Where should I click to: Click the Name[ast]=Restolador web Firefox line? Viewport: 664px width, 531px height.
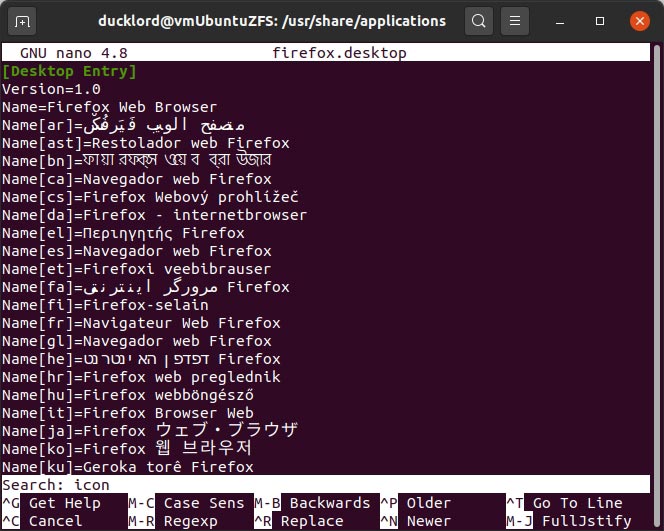[x=146, y=143]
